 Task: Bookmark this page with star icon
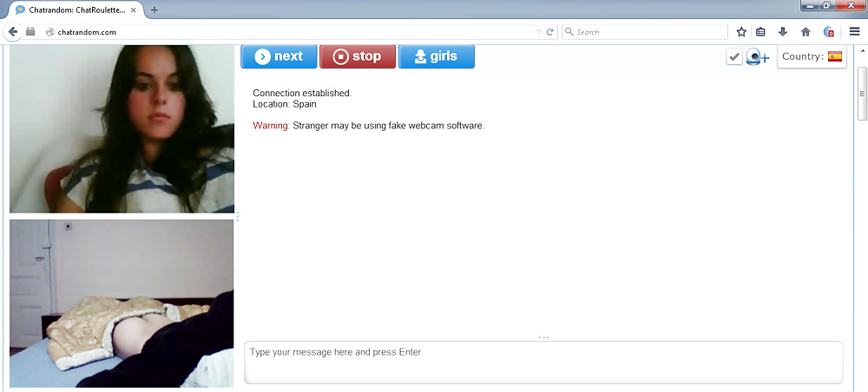[x=741, y=32]
